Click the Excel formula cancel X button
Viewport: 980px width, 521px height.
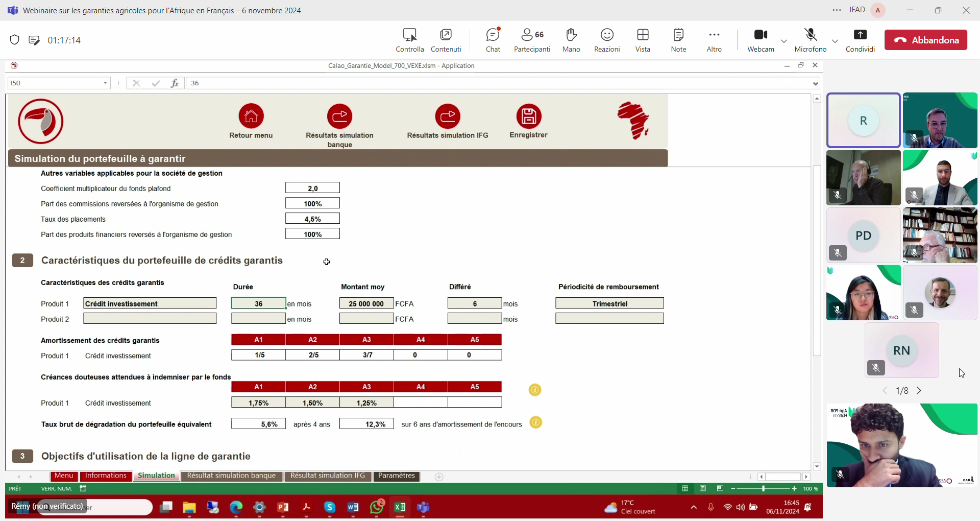(136, 83)
